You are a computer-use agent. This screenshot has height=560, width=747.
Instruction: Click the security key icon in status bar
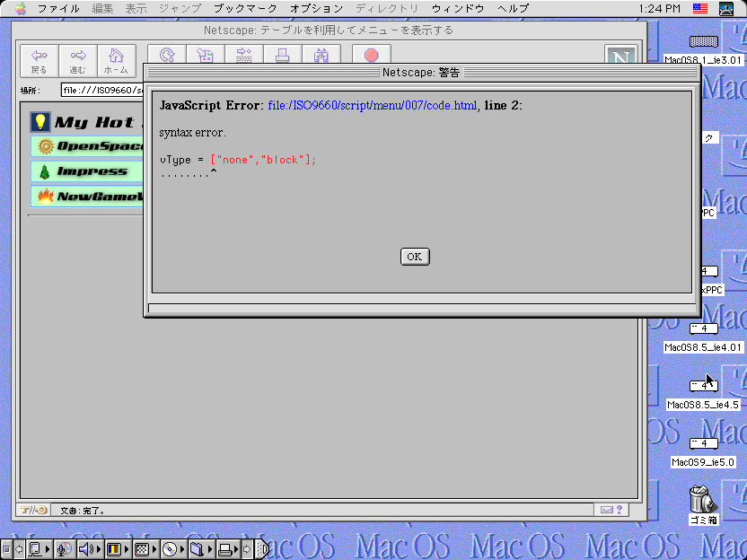[x=33, y=510]
